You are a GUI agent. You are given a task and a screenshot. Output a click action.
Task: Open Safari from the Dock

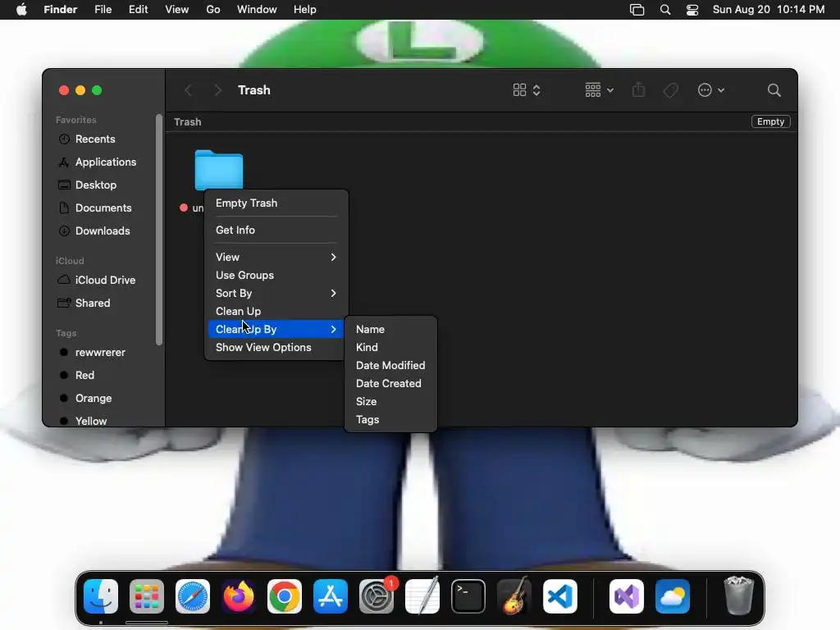tap(193, 596)
